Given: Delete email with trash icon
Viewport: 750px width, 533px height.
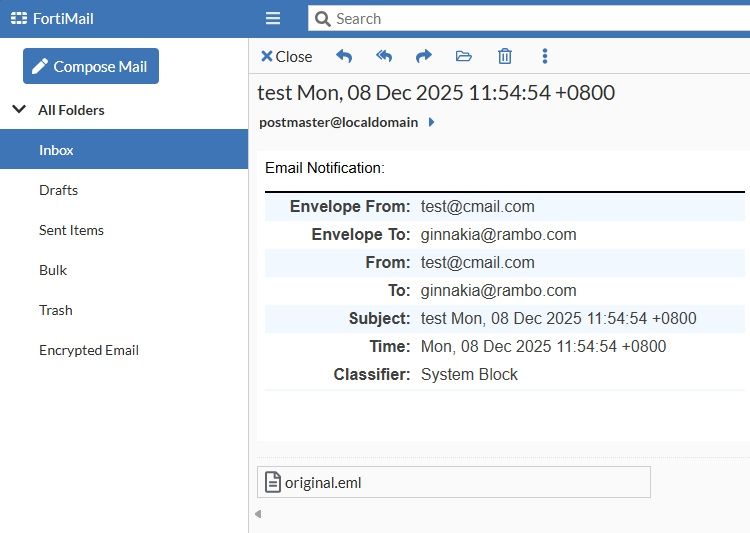Looking at the screenshot, I should [x=505, y=56].
